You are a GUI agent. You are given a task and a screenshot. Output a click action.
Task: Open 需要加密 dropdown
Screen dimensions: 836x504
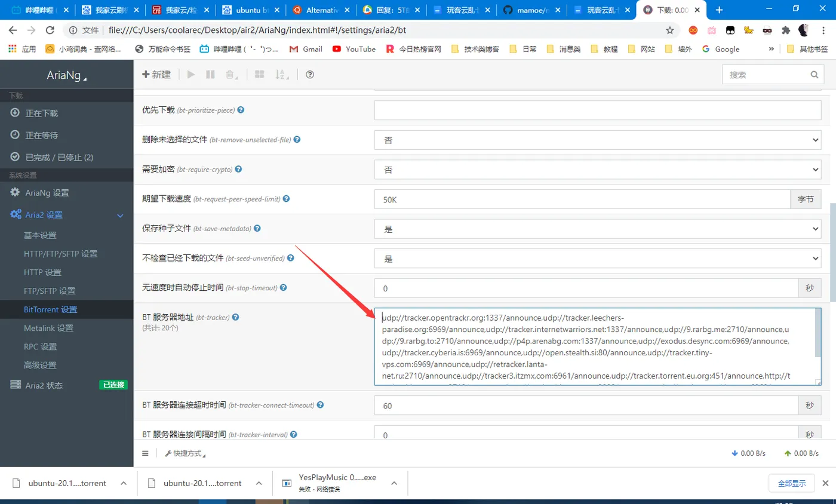tap(598, 170)
